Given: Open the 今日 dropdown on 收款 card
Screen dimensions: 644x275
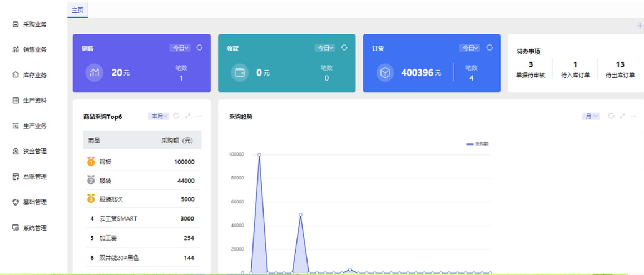Looking at the screenshot, I should coord(325,48).
